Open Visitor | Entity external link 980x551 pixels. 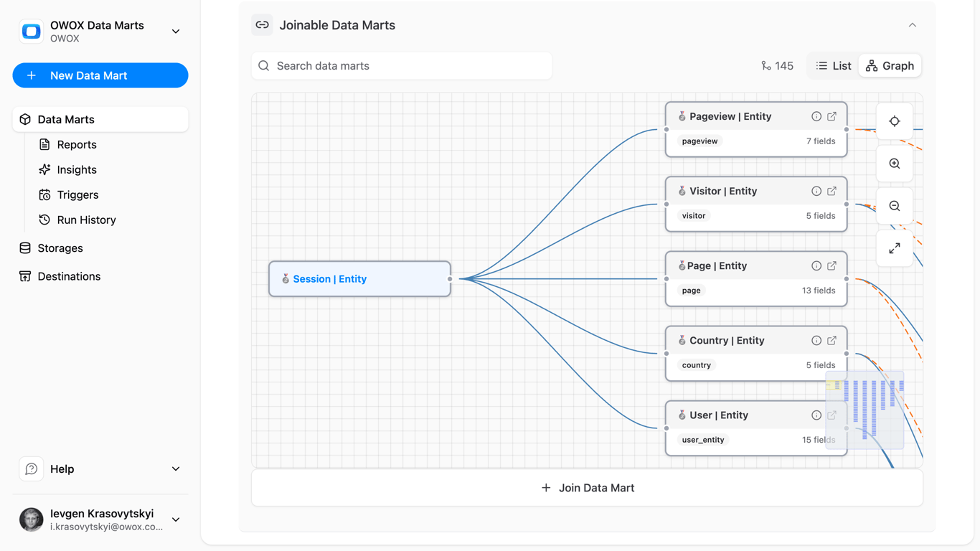point(832,191)
